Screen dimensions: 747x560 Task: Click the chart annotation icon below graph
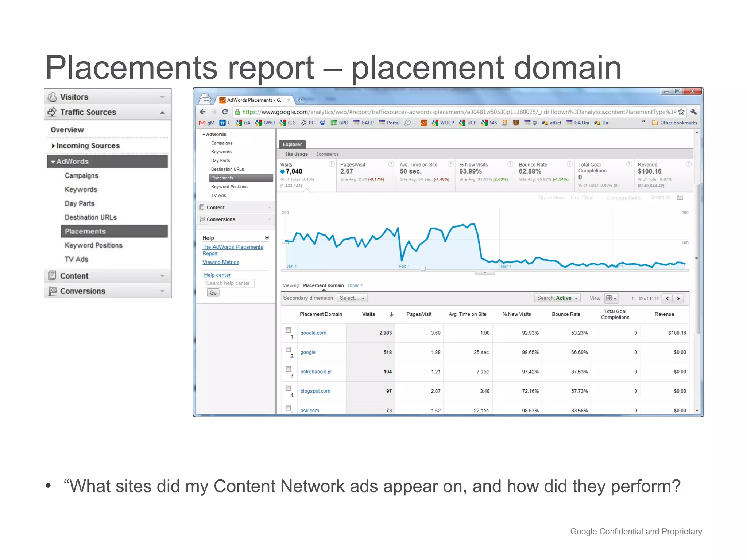tap(423, 269)
